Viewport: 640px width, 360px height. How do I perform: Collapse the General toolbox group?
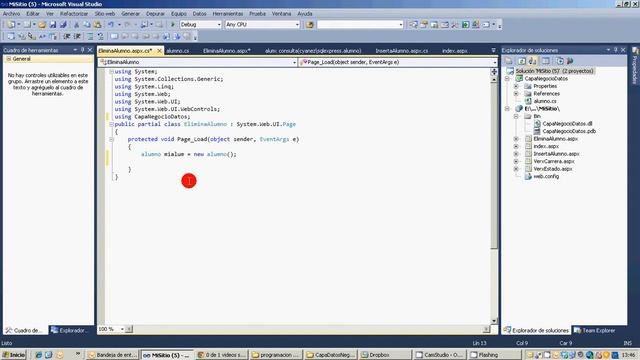click(x=8, y=59)
